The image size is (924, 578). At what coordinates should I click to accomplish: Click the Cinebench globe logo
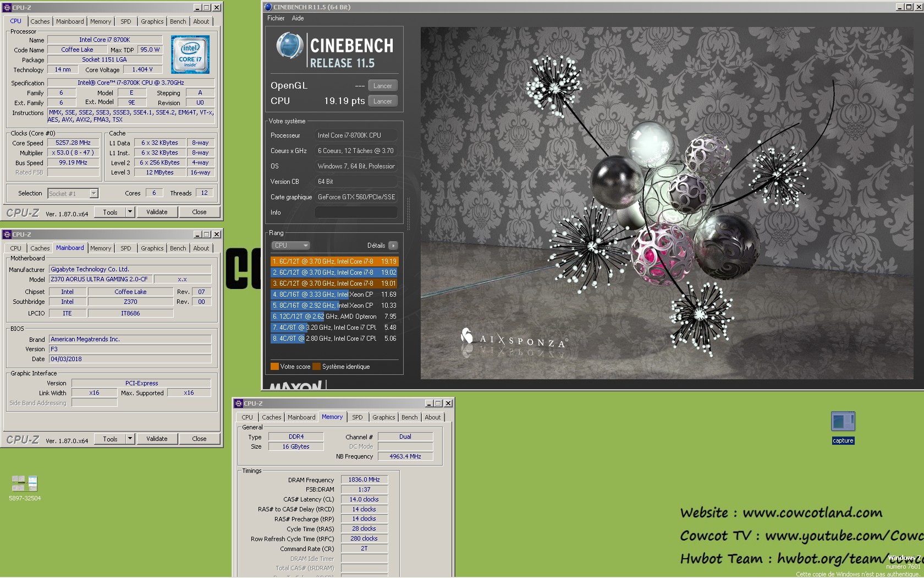click(x=290, y=46)
